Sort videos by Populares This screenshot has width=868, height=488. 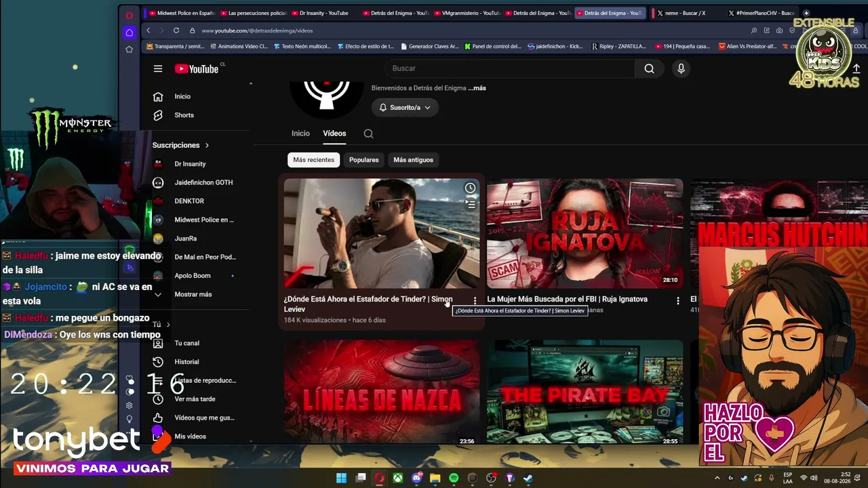364,160
